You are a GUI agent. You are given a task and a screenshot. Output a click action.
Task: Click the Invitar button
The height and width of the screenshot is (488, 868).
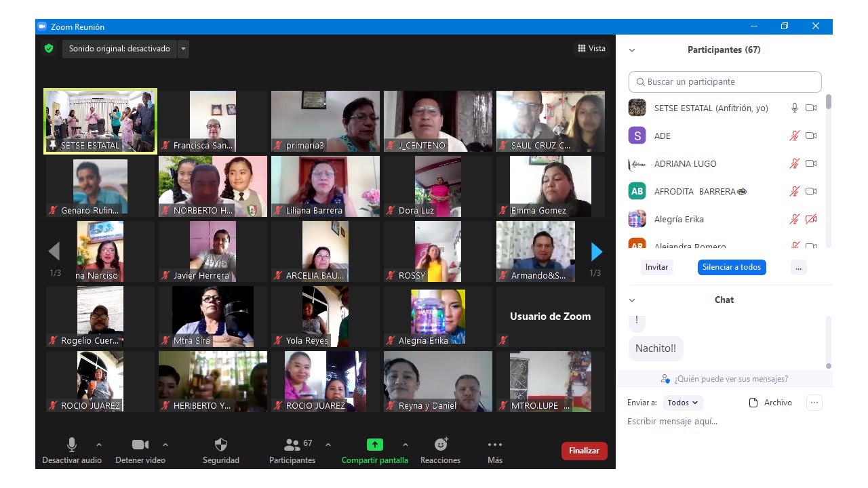pyautogui.click(x=656, y=267)
